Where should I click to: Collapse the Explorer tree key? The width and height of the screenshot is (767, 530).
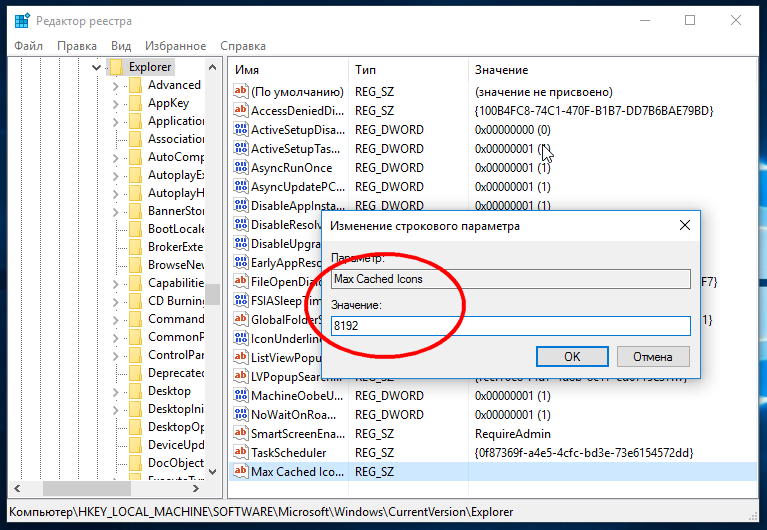[x=96, y=68]
